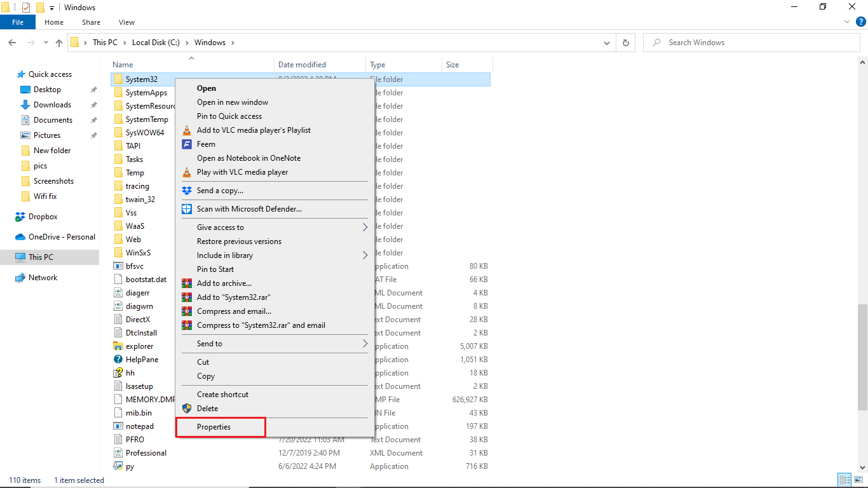Choose Open in new window
The height and width of the screenshot is (488, 868).
[275, 102]
